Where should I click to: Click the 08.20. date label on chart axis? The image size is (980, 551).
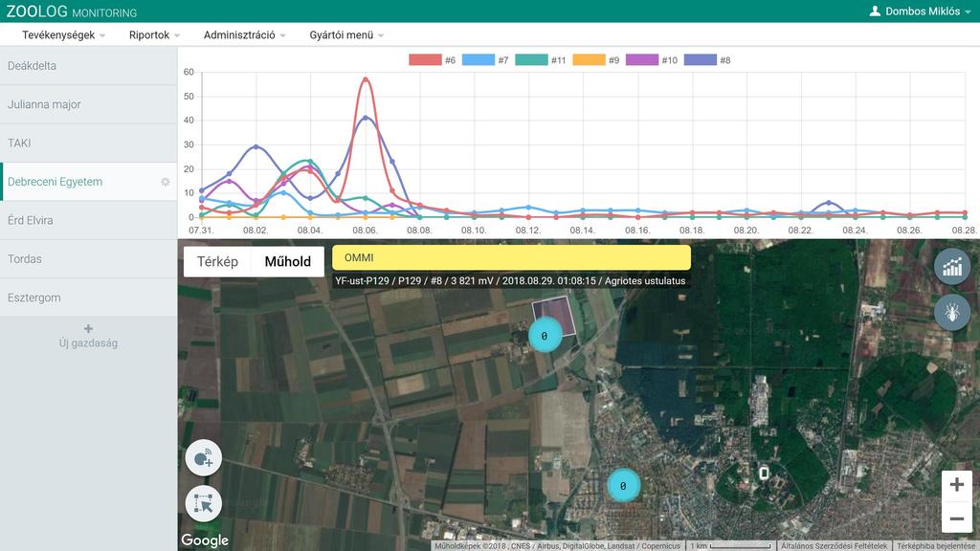pos(746,230)
